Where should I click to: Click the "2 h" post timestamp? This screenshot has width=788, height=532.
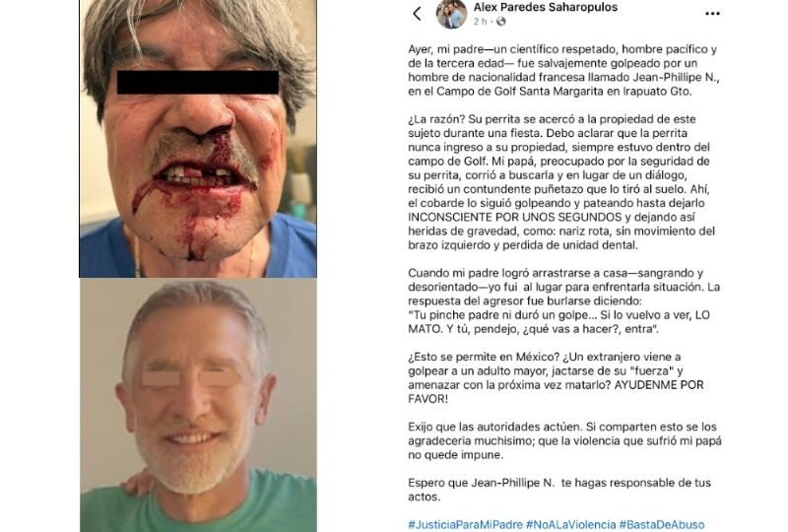click(x=480, y=22)
